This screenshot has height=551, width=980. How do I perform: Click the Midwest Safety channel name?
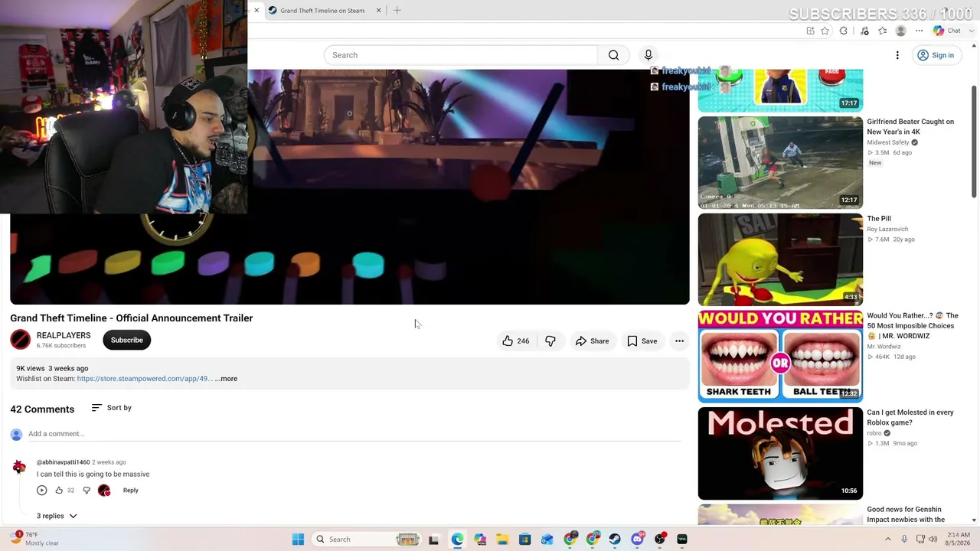(888, 142)
